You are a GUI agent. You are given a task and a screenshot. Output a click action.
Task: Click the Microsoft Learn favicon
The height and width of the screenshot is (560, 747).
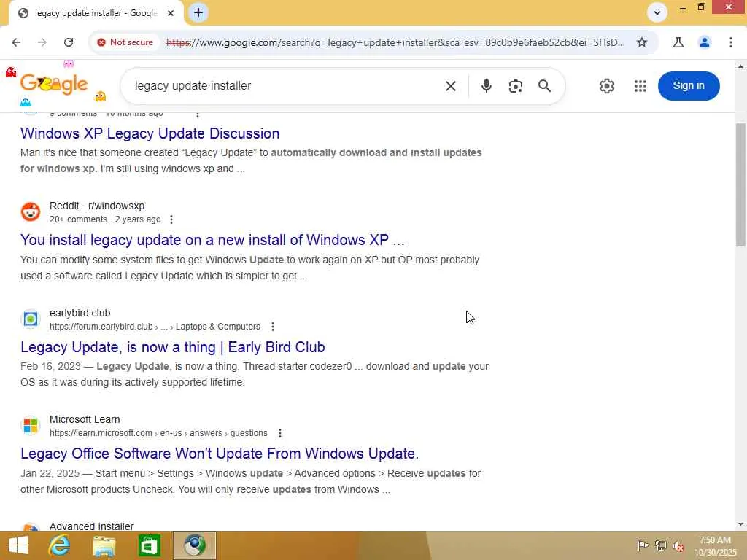click(x=31, y=425)
